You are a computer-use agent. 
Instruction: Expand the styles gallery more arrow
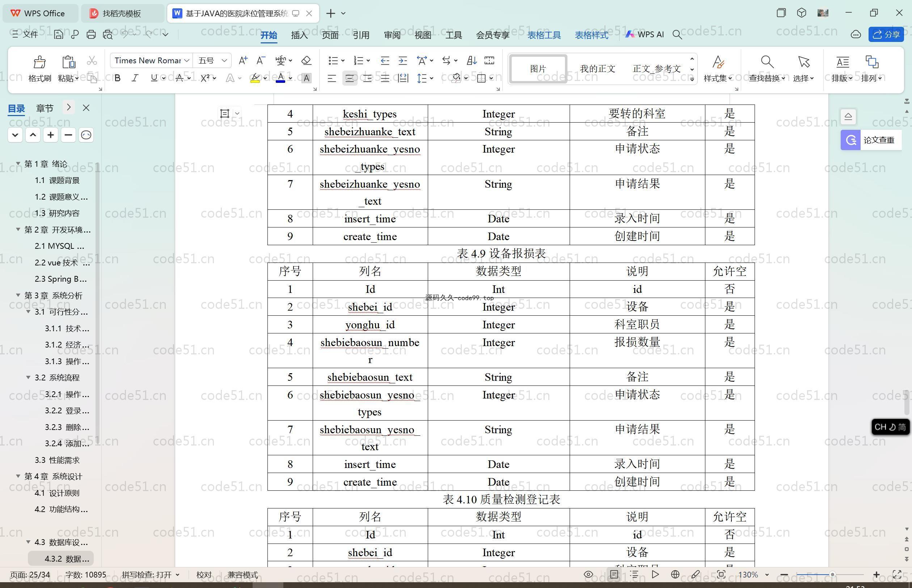(x=692, y=79)
